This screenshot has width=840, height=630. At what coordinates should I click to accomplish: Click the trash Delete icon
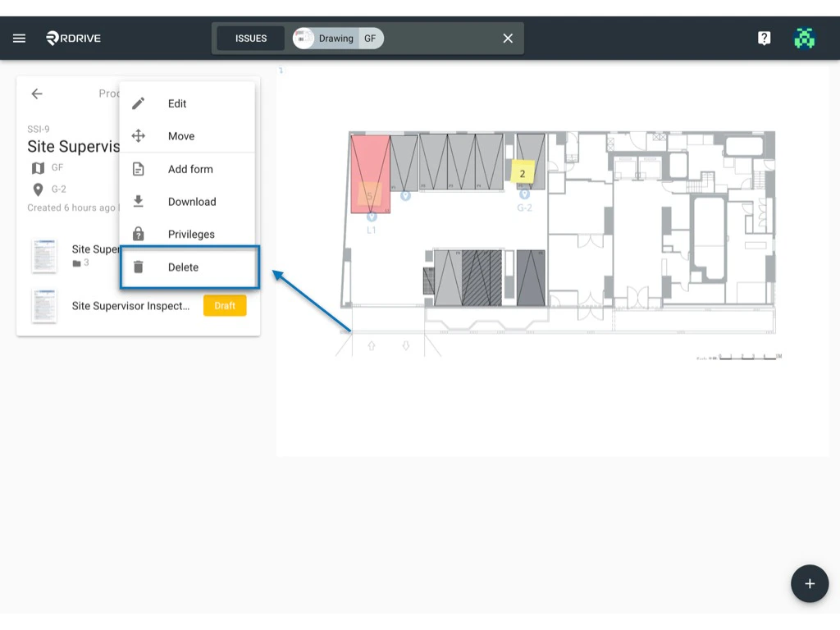coord(138,267)
